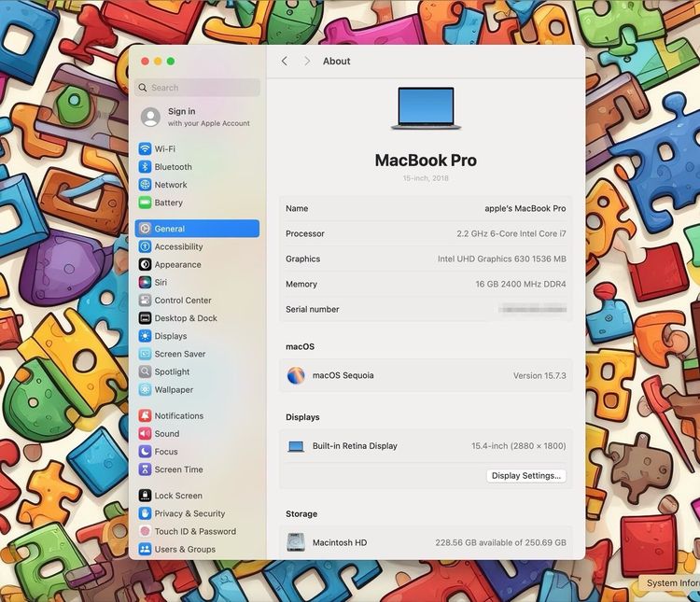Click the 2.2 GHz 6-Core Intel Core i7 value
Screen dimensions: 700x602
511,233
